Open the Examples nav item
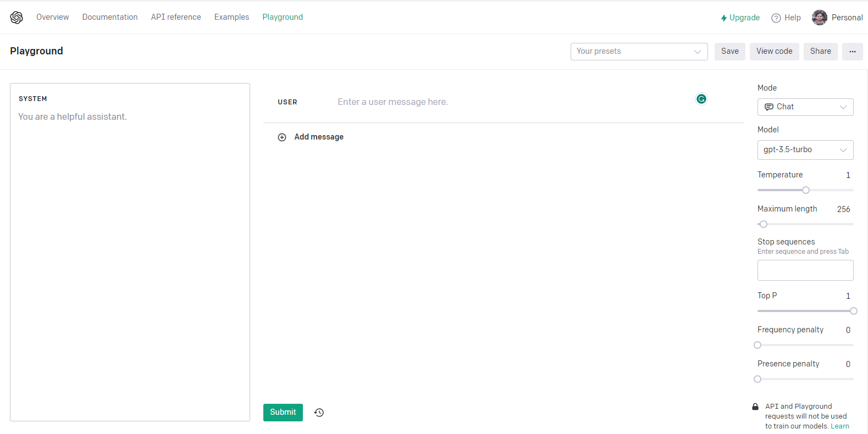The width and height of the screenshot is (868, 434). 231,17
